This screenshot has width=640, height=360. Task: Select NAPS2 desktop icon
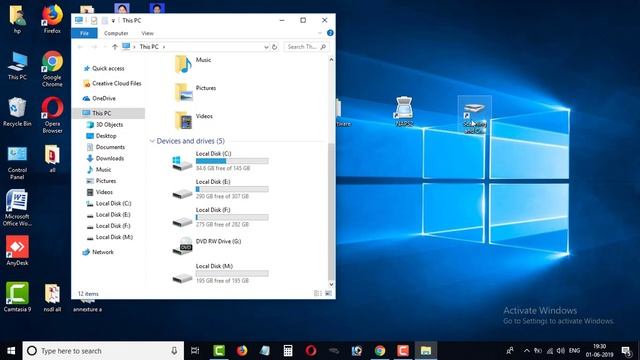(x=404, y=111)
